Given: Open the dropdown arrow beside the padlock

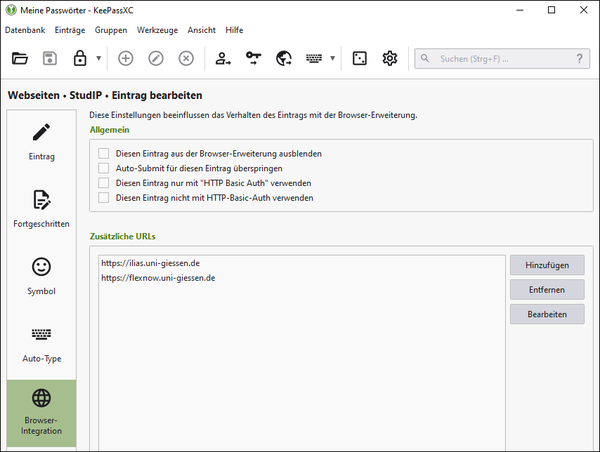Looking at the screenshot, I should click(98, 58).
